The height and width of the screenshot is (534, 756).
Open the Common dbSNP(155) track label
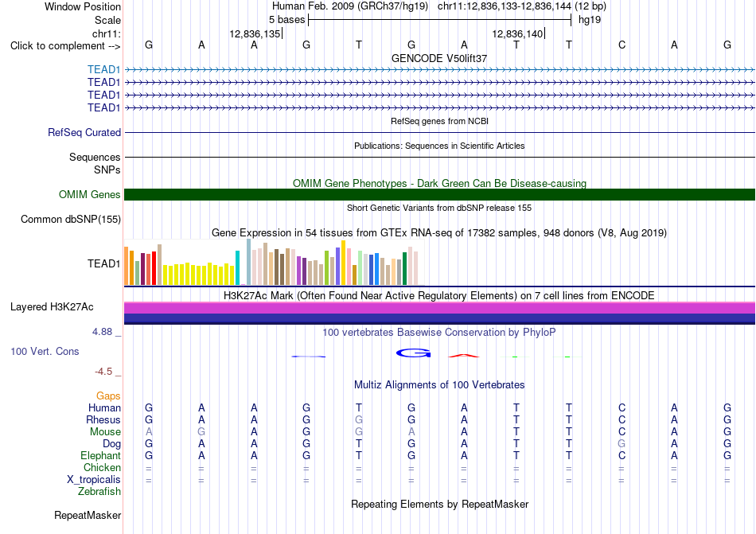[x=71, y=220]
